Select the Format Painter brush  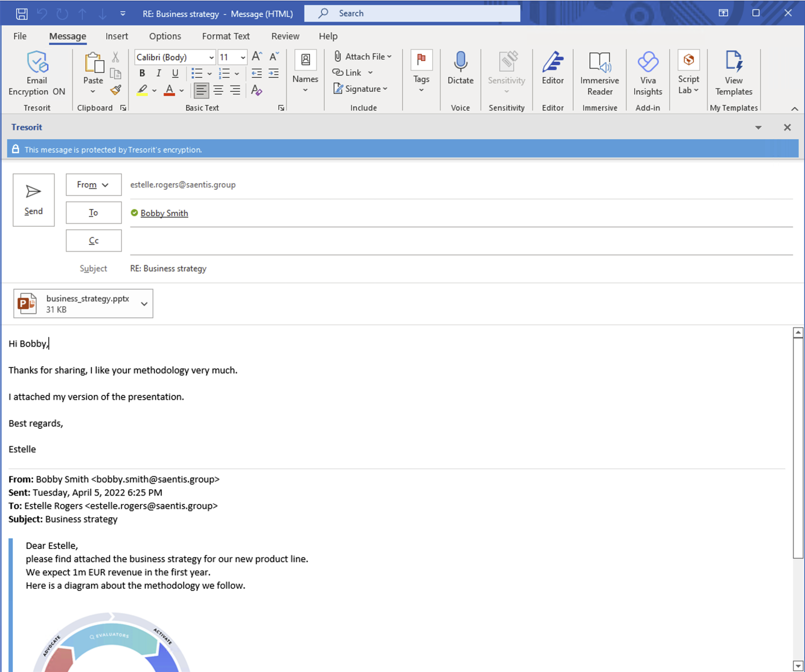click(115, 90)
